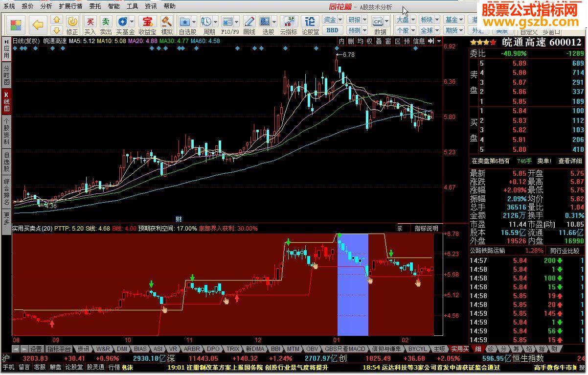Click the 选股 stock picker icon
This screenshot has width=588, height=375.
[x=265, y=21]
